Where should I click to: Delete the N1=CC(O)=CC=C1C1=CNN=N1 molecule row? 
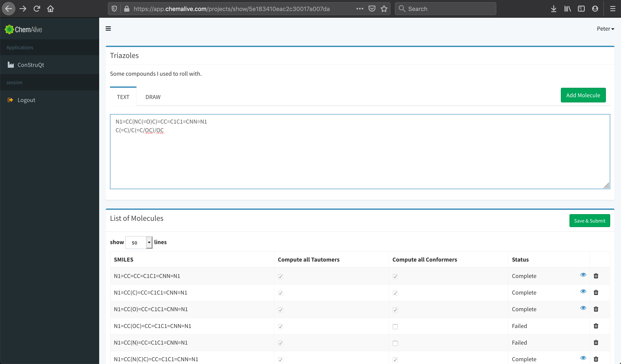[x=596, y=309]
